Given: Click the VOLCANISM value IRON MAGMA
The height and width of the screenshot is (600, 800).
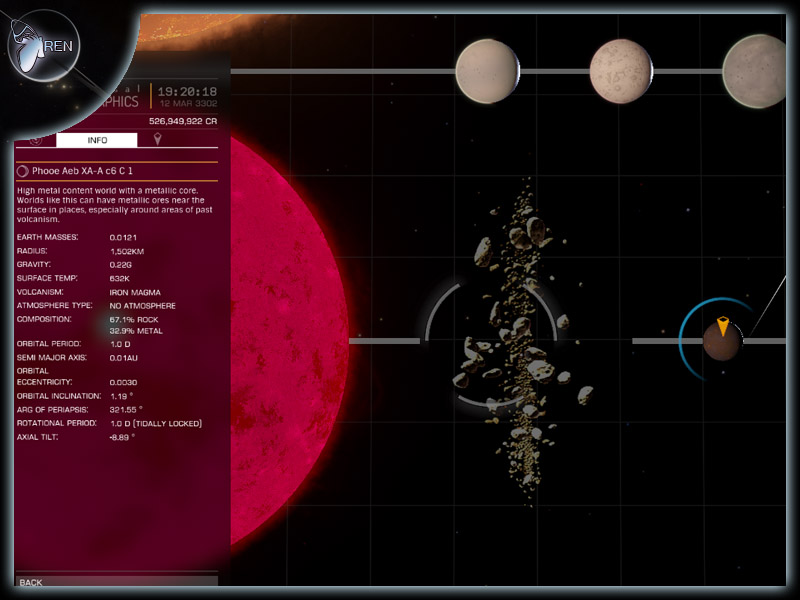Looking at the screenshot, I should (135, 292).
